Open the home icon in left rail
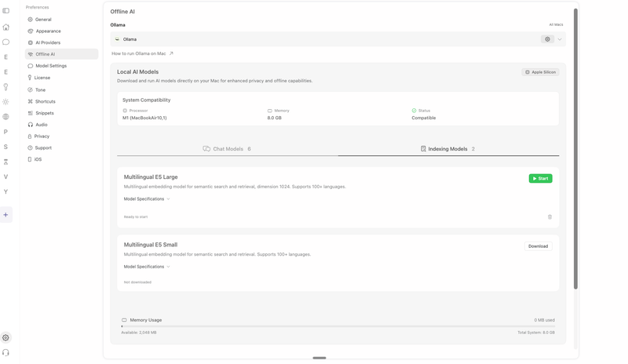 pyautogui.click(x=5, y=27)
